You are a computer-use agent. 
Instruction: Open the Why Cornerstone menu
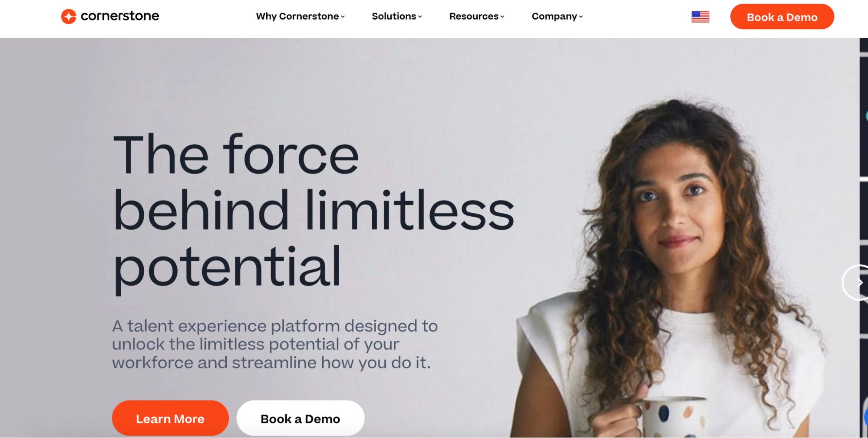click(300, 17)
